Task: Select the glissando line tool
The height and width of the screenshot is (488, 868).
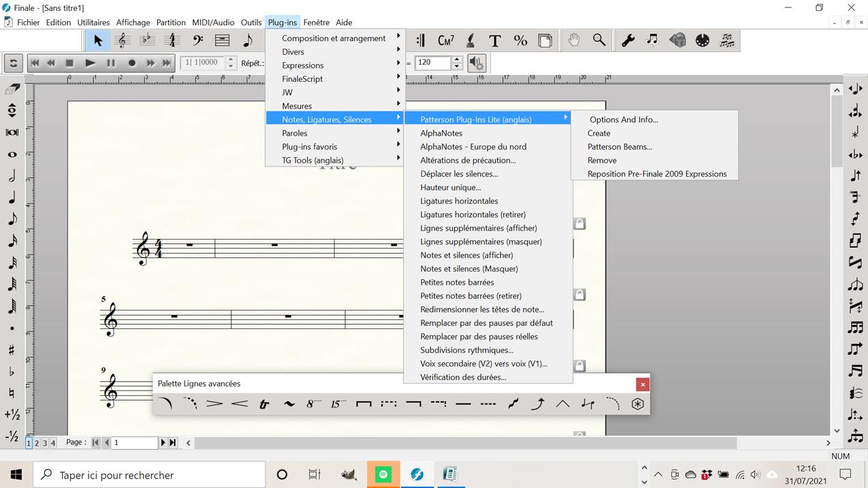Action: coord(513,404)
